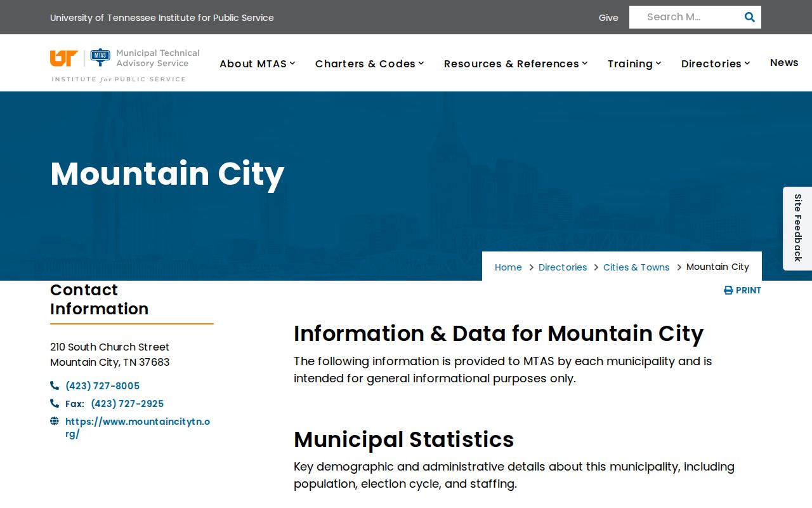Click the globe icon beside website link
This screenshot has height=508, width=812.
click(55, 421)
